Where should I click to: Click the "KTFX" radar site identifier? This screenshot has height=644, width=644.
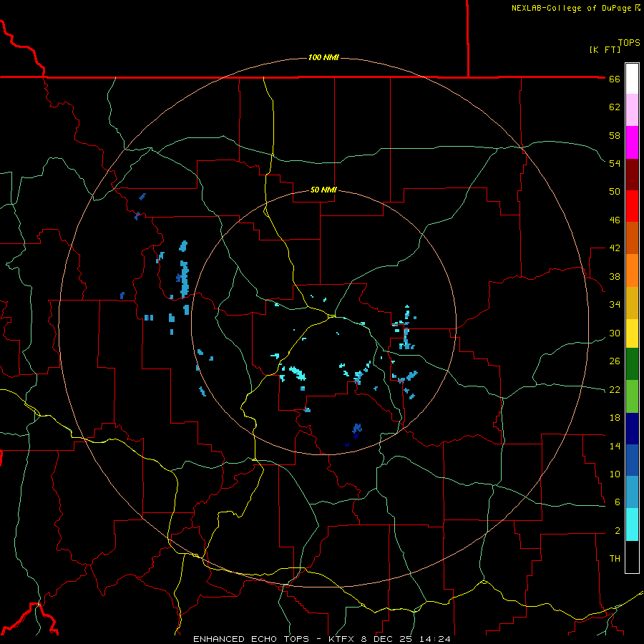[x=343, y=639]
